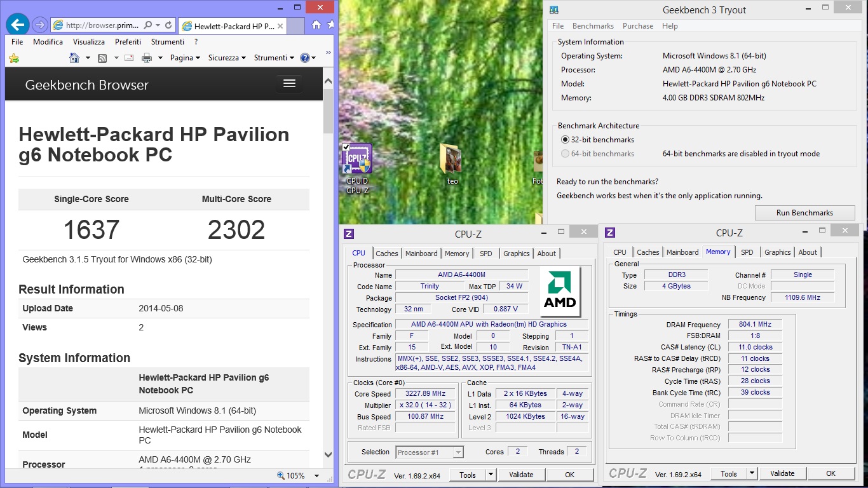Screen dimensions: 868x488
Task: Open favorites star in IE title area
Action: [330, 25]
